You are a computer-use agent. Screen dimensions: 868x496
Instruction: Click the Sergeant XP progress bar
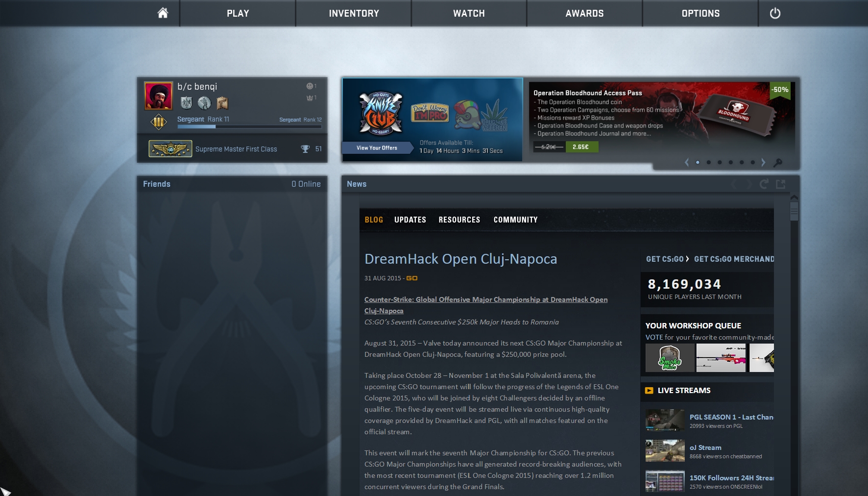pyautogui.click(x=249, y=126)
